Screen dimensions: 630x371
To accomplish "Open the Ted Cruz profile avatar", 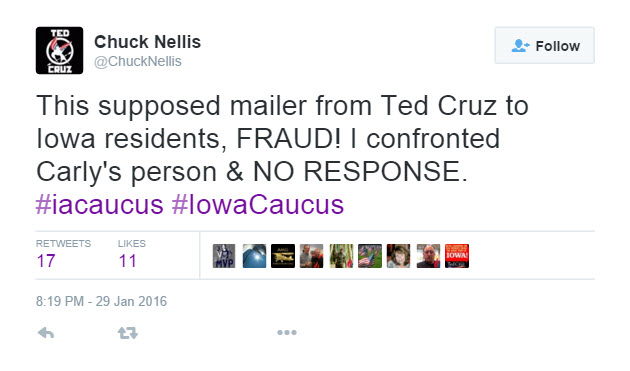I will [59, 51].
